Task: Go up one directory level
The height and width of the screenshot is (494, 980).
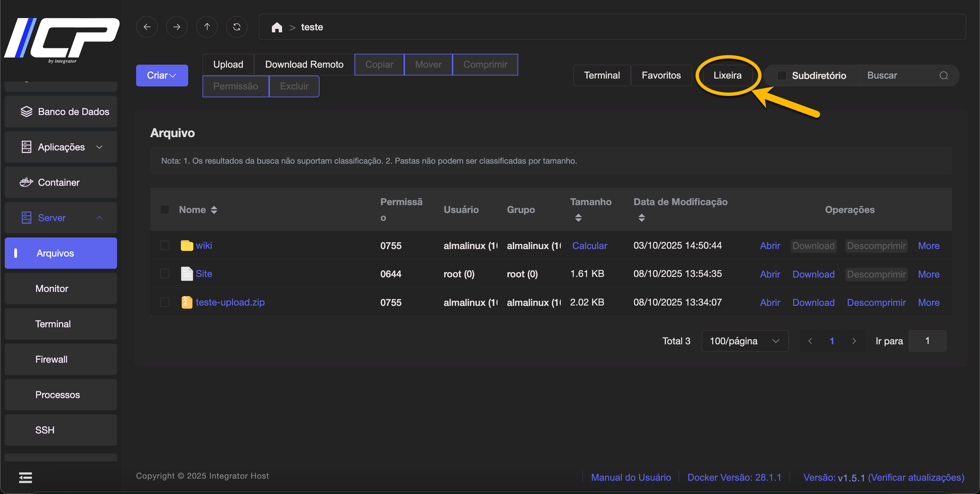Action: click(x=207, y=27)
